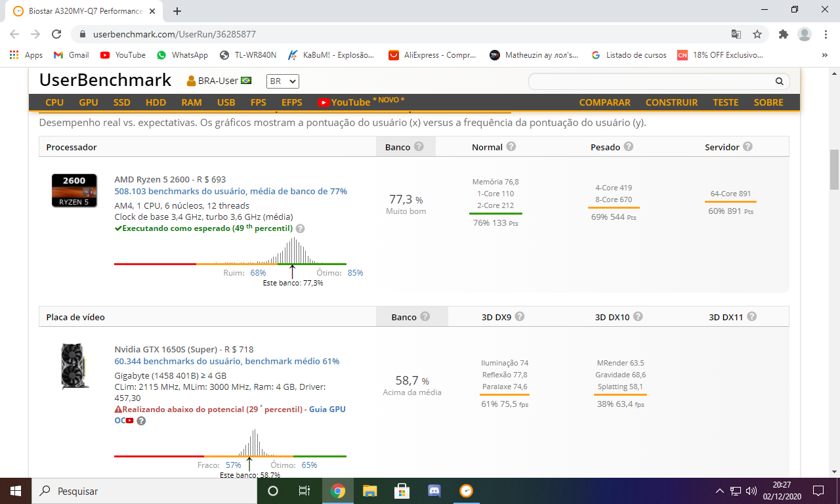Open '60.344 benchmarks do usuário' link

click(226, 362)
